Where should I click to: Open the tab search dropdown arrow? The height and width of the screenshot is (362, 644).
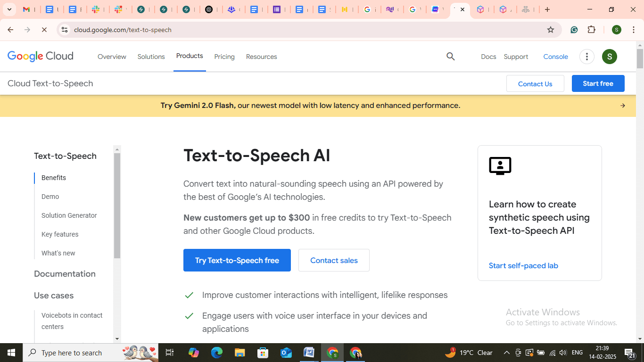click(9, 9)
